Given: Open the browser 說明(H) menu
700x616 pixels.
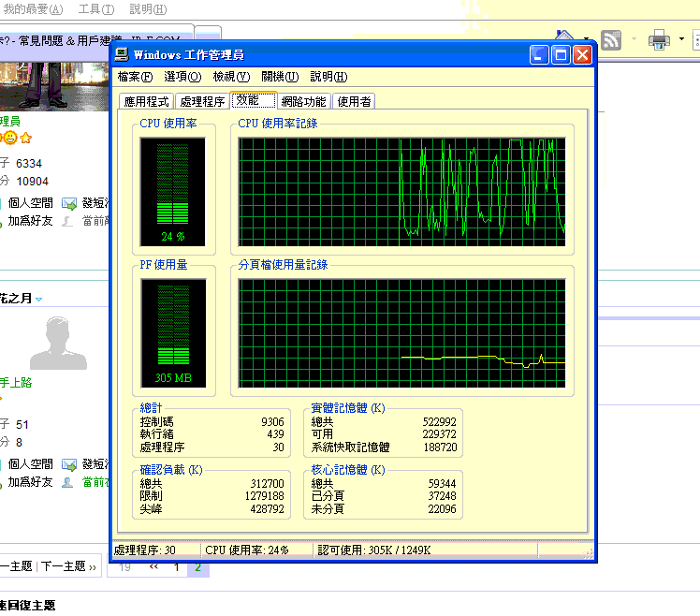Looking at the screenshot, I should (148, 9).
